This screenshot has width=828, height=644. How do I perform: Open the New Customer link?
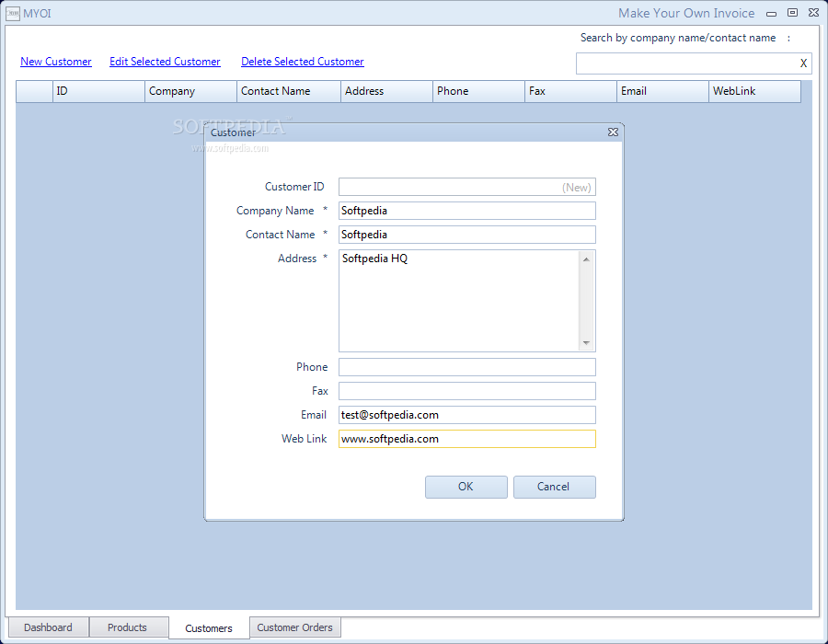(56, 62)
